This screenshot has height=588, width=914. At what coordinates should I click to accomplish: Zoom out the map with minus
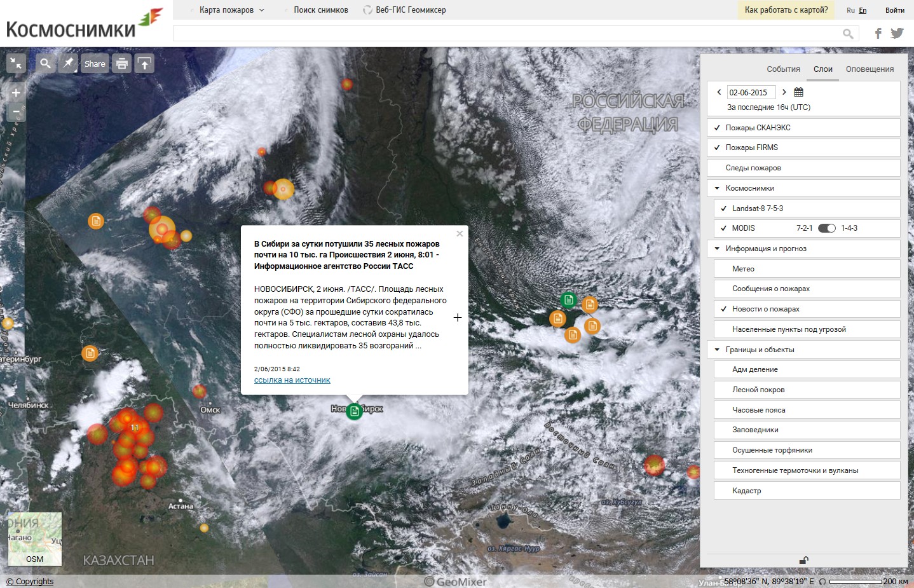click(x=16, y=112)
